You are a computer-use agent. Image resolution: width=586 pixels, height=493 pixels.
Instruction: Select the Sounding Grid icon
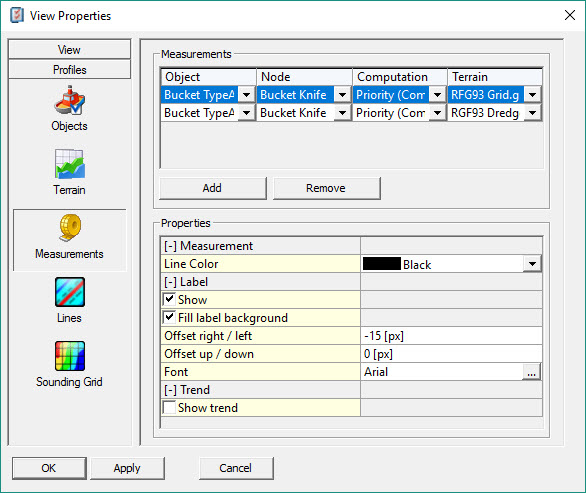[x=70, y=356]
